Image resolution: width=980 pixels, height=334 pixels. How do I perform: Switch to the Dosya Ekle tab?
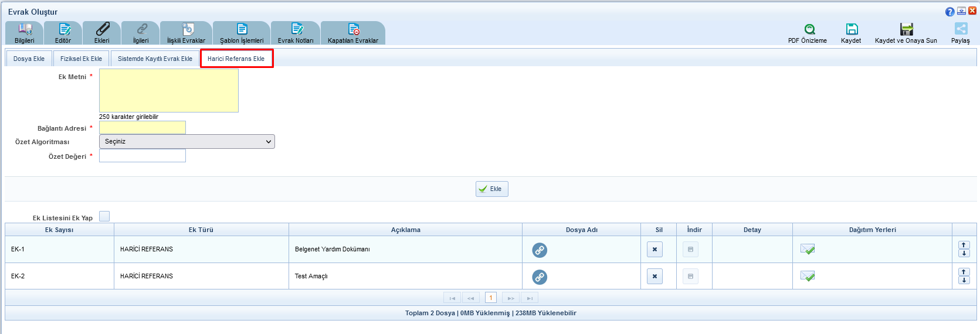point(29,59)
